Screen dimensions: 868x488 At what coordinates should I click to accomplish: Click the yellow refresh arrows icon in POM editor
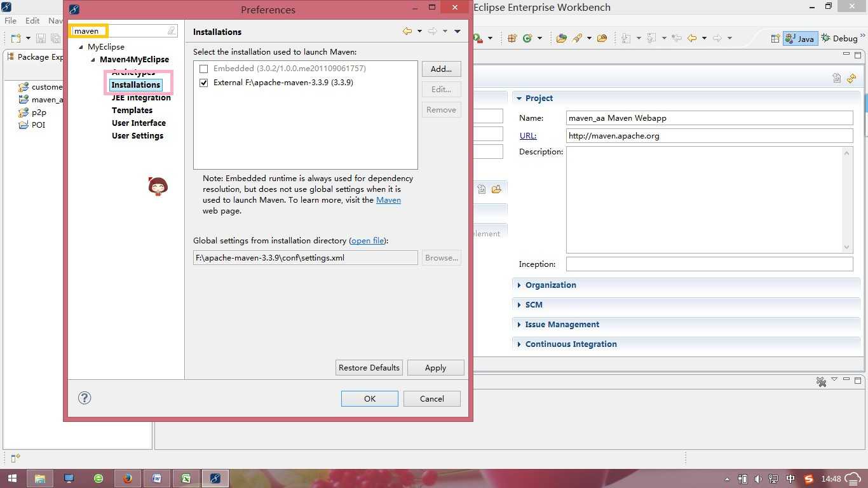(851, 79)
